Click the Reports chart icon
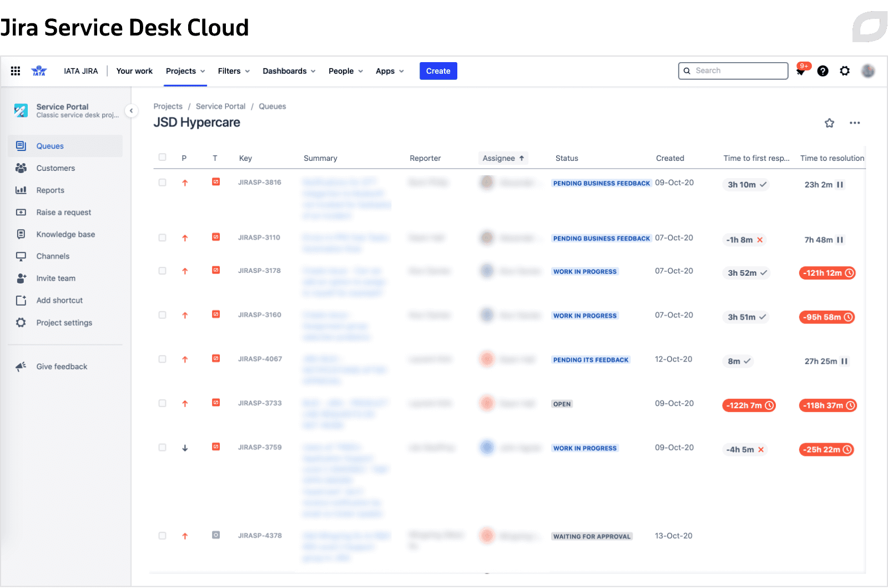888x588 pixels. [21, 190]
